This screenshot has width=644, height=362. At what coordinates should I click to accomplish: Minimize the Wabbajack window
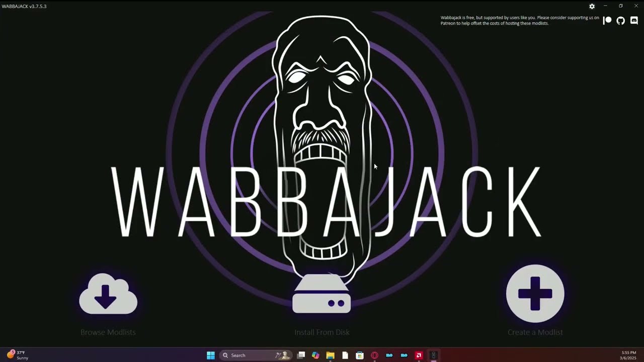click(605, 6)
